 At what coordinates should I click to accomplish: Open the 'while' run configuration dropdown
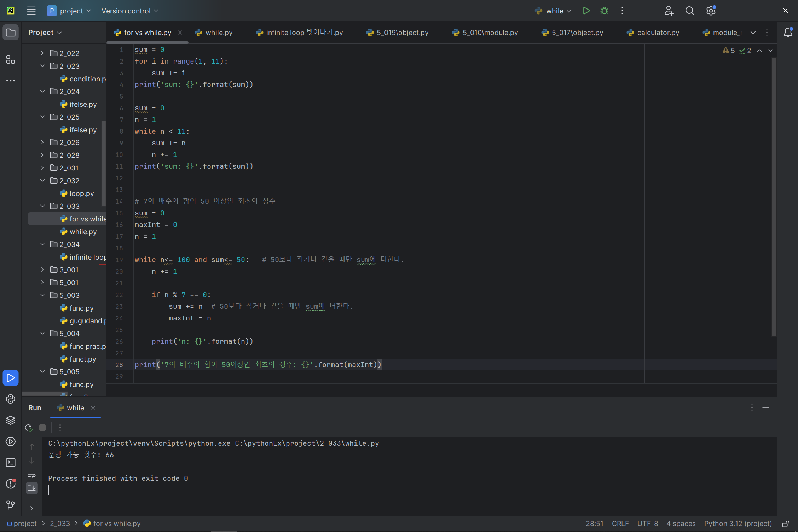pos(553,11)
